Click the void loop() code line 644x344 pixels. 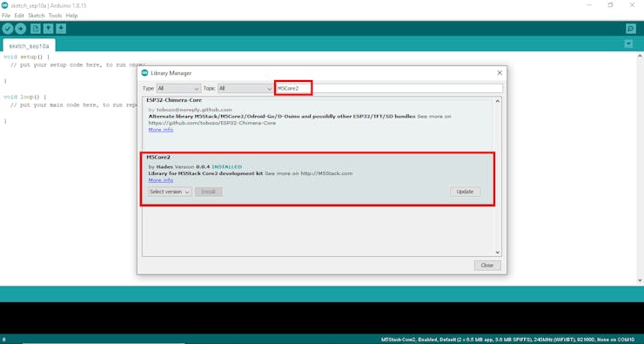point(24,97)
